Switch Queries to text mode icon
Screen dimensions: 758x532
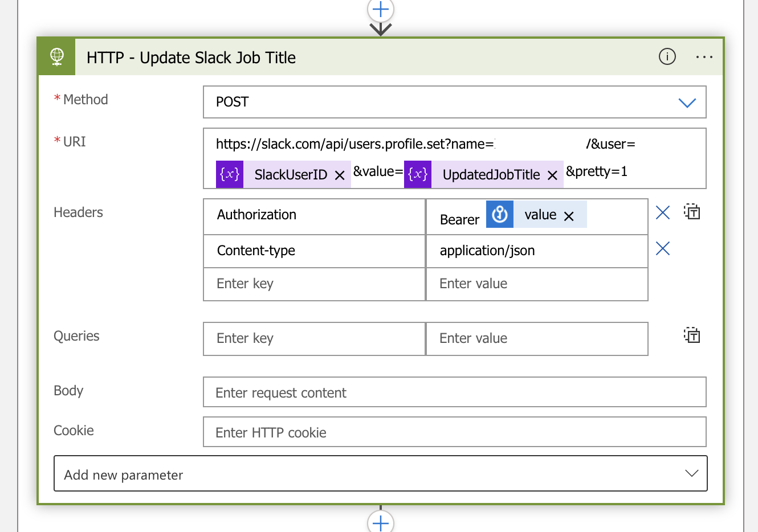692,336
